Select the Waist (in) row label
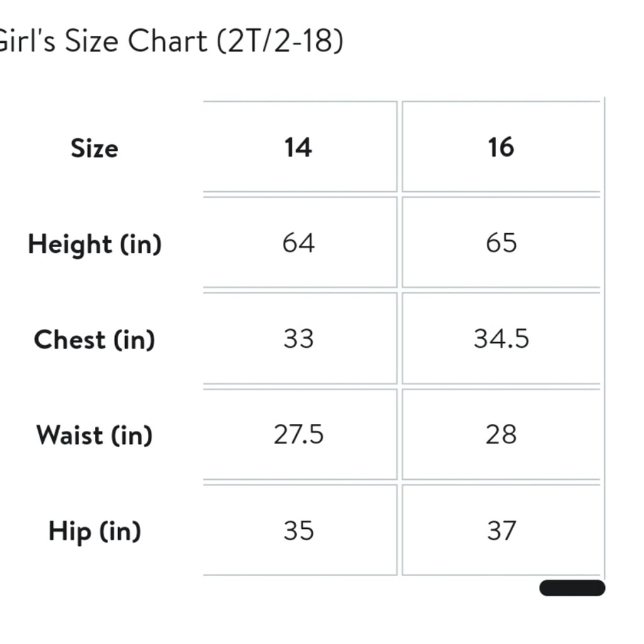Screen dimensions: 644x644 94,435
